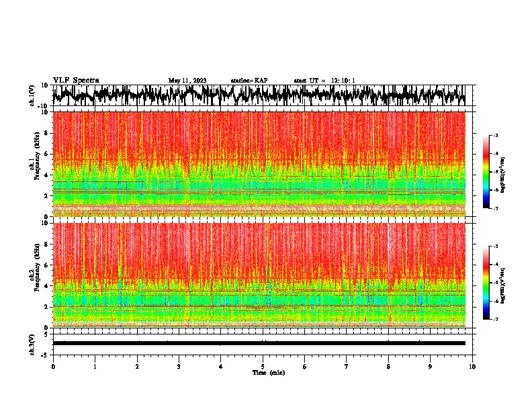Click time axis tick label "1"

click(x=95, y=367)
